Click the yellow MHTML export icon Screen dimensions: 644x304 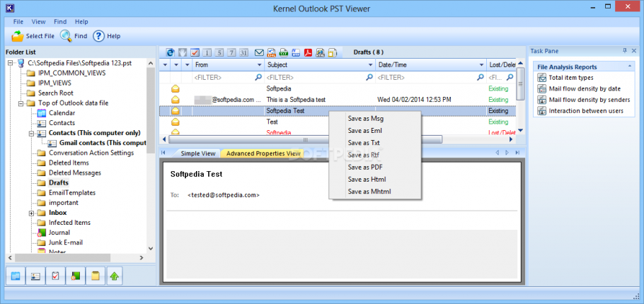333,52
